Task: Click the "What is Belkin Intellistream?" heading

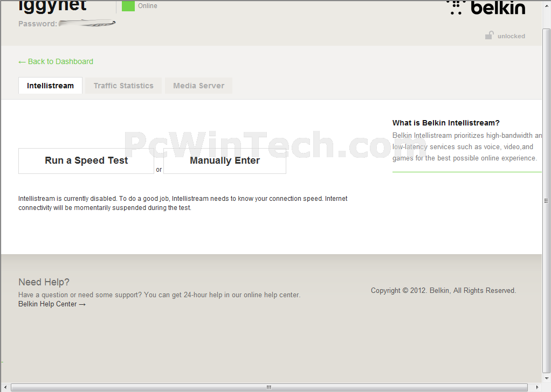Action: click(446, 123)
